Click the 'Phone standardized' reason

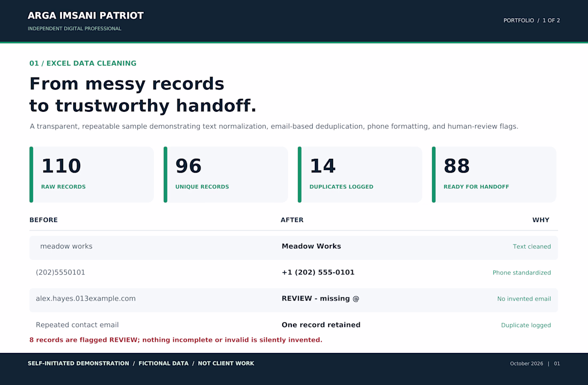[x=522, y=273]
